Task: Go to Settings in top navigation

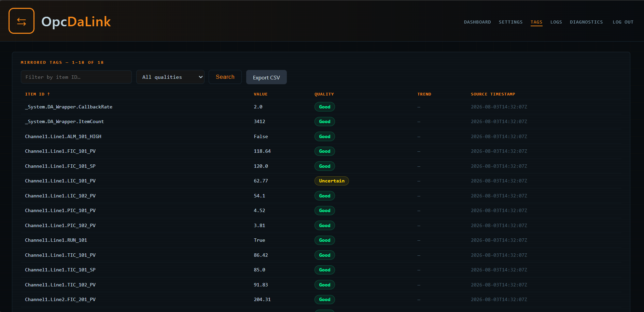Action: pos(510,22)
